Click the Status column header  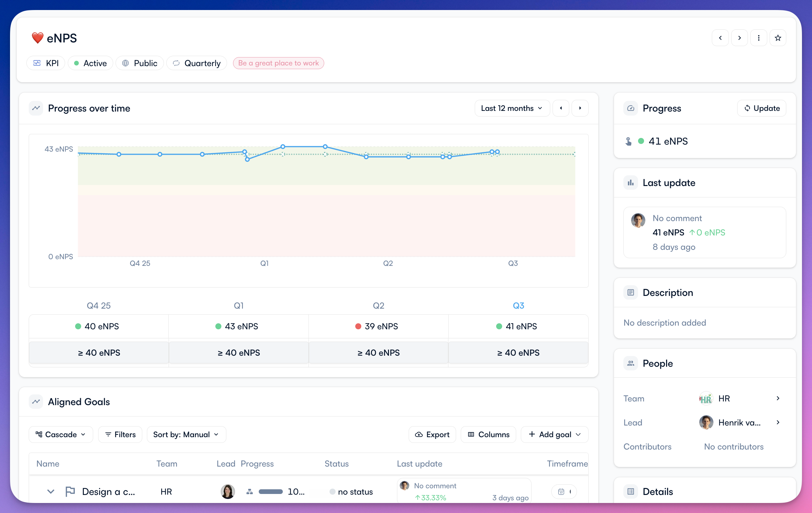click(337, 464)
